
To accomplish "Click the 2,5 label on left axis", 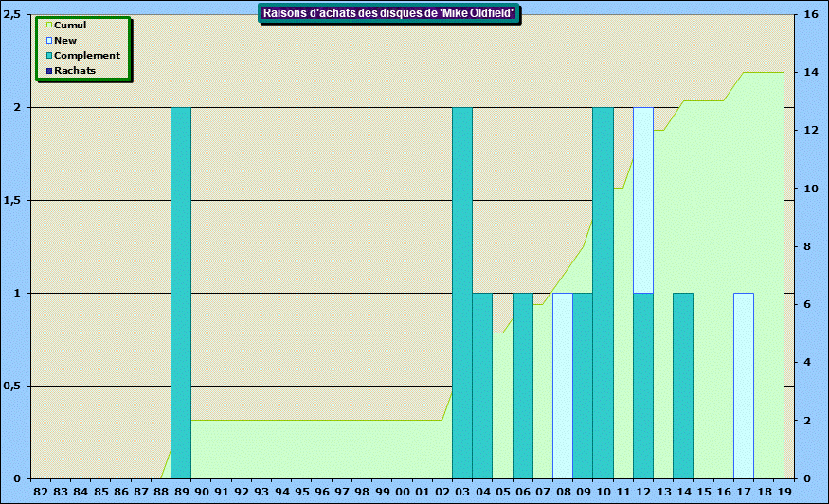I will 13,15.
